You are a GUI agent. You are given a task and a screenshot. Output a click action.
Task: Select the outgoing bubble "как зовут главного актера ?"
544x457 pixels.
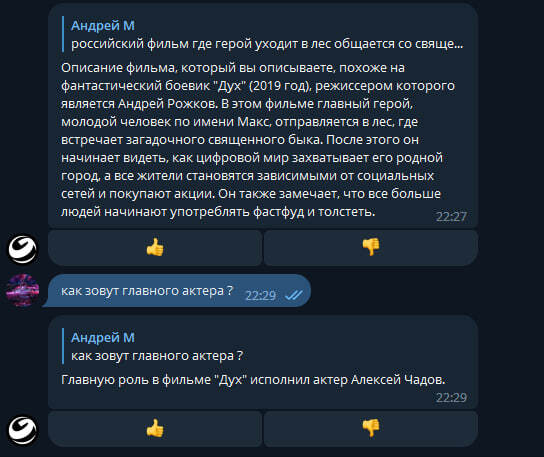click(177, 290)
